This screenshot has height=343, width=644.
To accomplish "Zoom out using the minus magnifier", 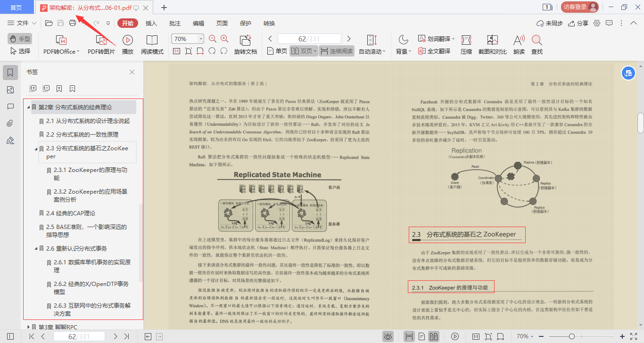I will 213,39.
